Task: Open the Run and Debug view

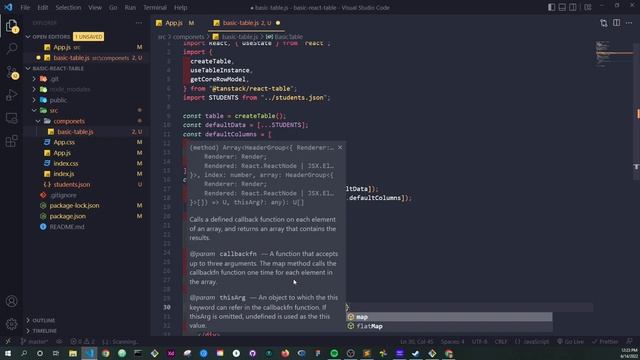Action: 12,95
